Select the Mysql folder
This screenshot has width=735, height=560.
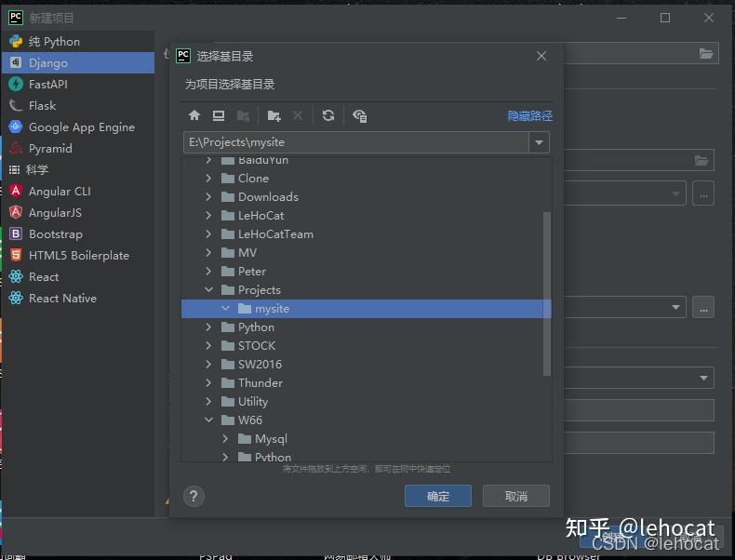pos(271,439)
